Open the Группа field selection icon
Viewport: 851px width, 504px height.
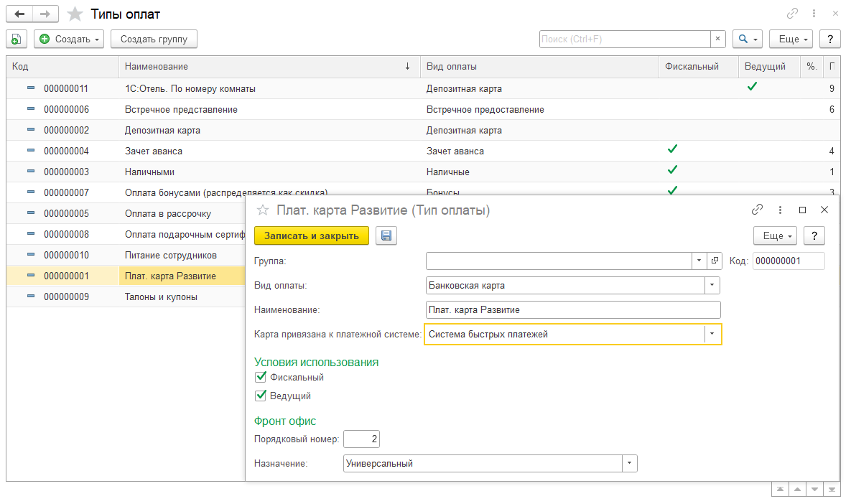coord(714,261)
